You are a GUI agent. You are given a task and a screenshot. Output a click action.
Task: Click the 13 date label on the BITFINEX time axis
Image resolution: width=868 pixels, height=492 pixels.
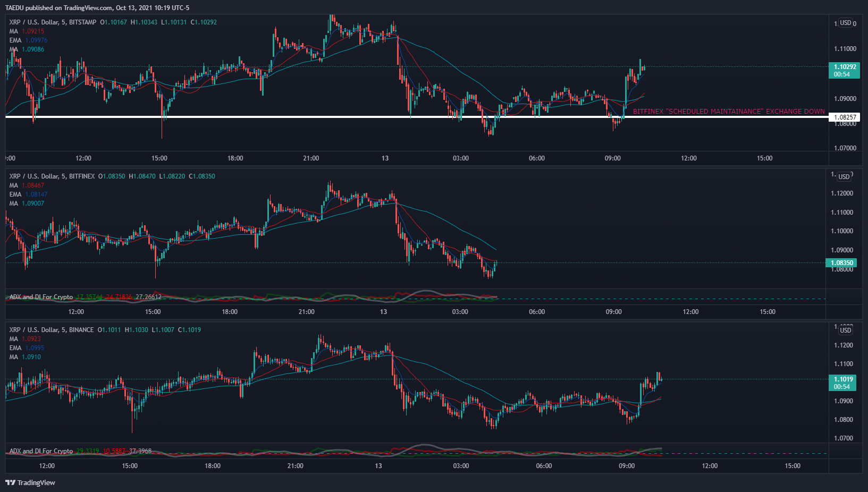383,312
